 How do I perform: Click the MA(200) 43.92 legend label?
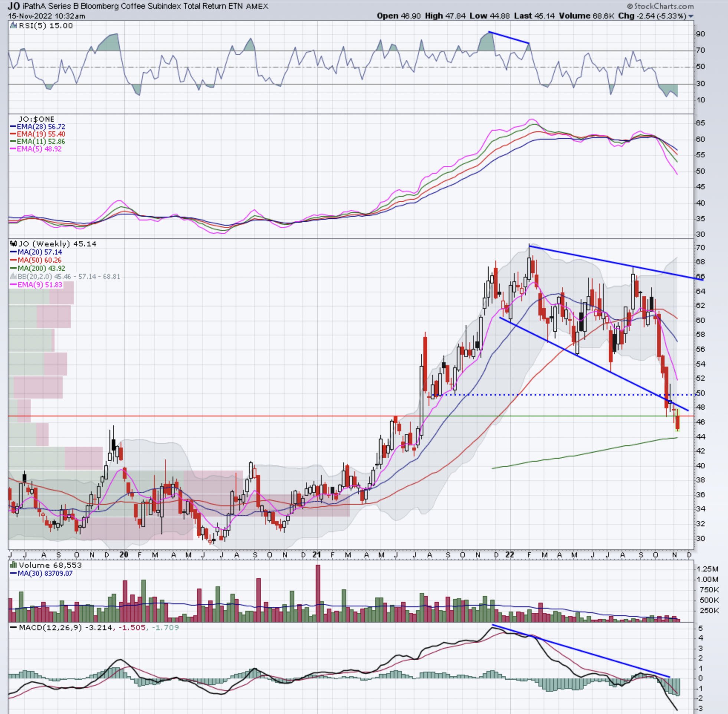click(x=41, y=269)
